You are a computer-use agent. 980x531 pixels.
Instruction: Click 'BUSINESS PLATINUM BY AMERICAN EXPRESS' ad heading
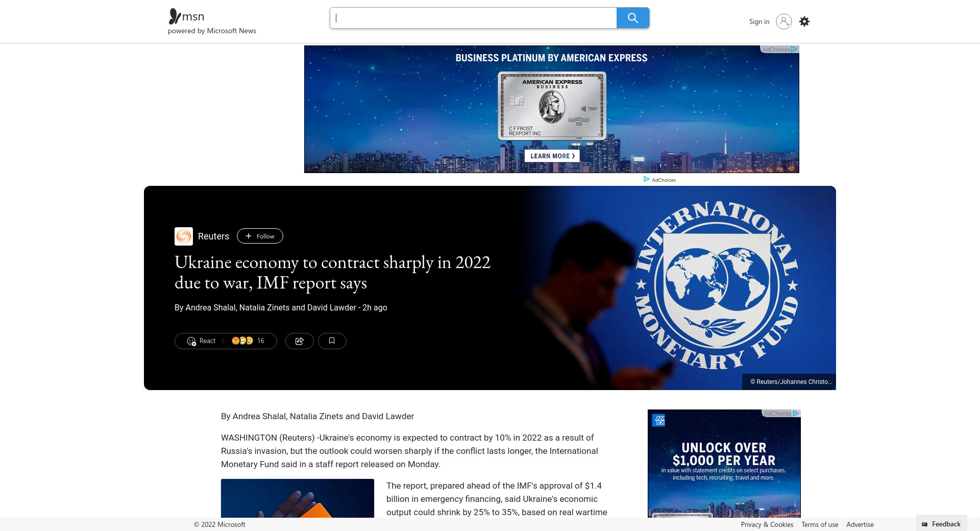coord(551,58)
